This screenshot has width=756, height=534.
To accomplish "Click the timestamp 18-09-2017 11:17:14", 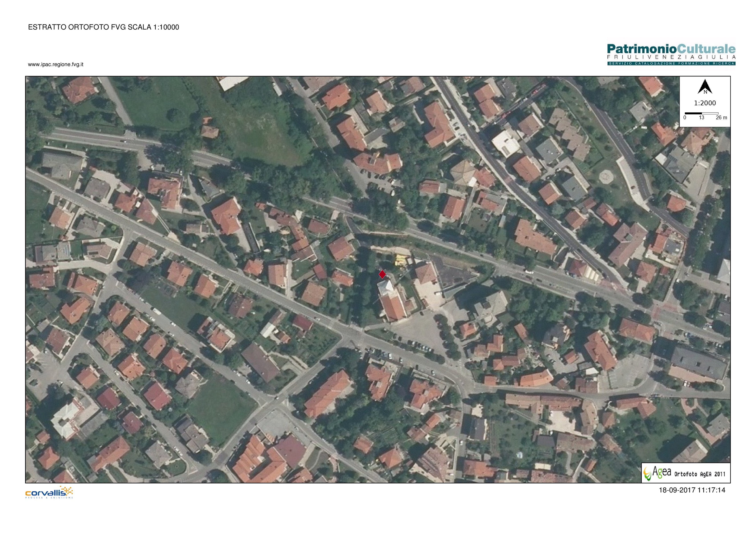I will (692, 490).
